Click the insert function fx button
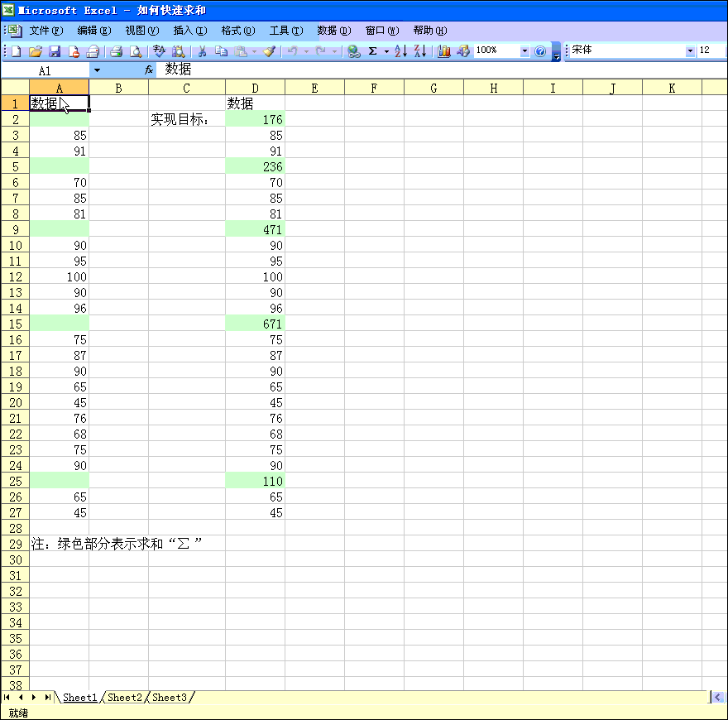Viewport: 728px width, 720px height. pyautogui.click(x=149, y=70)
